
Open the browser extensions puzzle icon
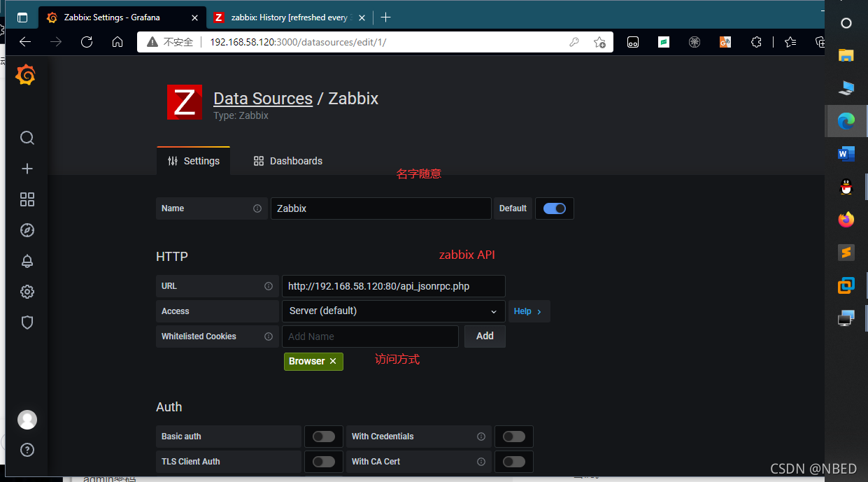click(x=756, y=42)
